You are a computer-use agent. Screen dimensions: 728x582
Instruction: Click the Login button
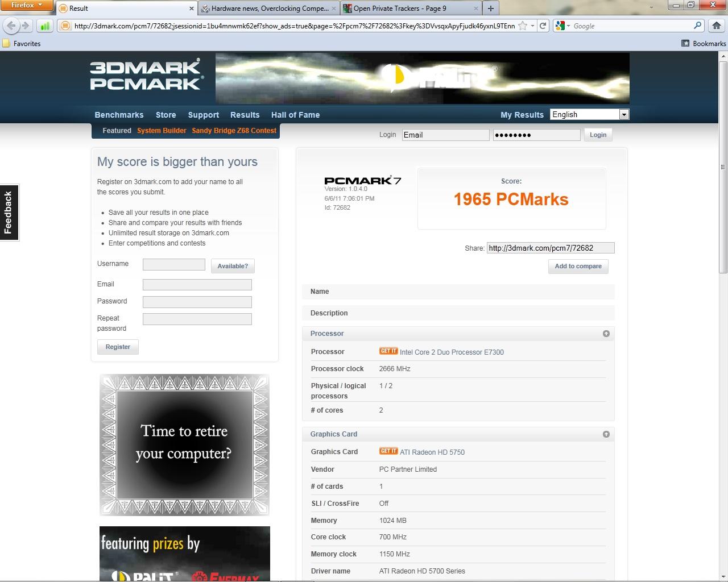[x=598, y=135]
